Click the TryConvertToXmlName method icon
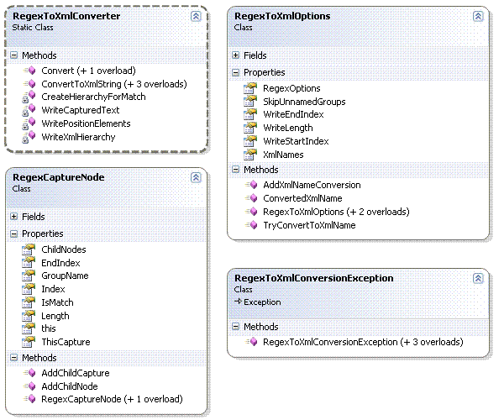This screenshot has width=504, height=420. click(x=252, y=225)
